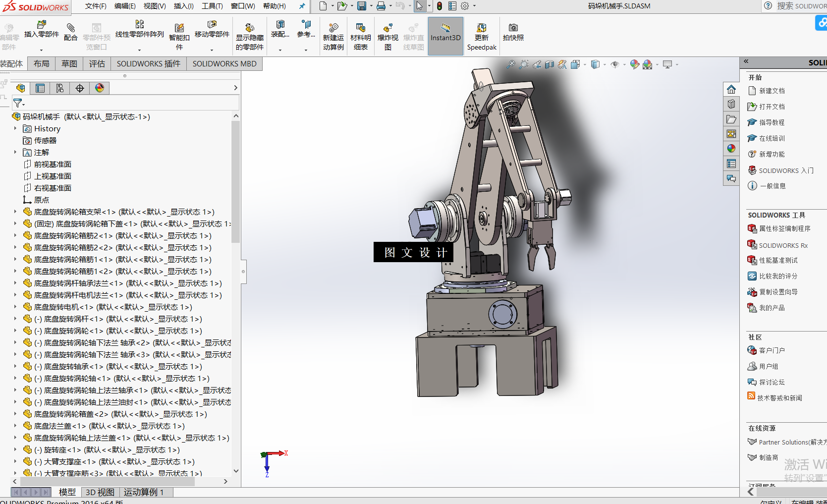This screenshot has width=827, height=504.
Task: Click the Update Speedpak icon
Action: pyautogui.click(x=481, y=28)
